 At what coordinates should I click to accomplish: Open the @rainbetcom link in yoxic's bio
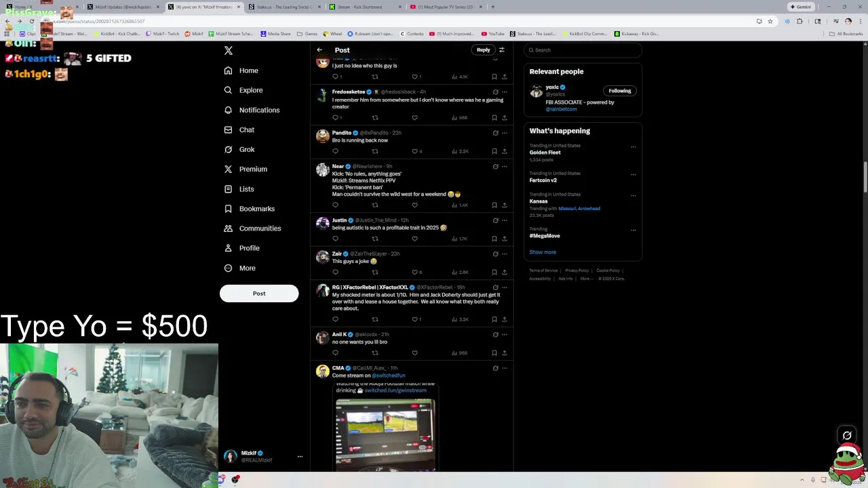tap(561, 109)
